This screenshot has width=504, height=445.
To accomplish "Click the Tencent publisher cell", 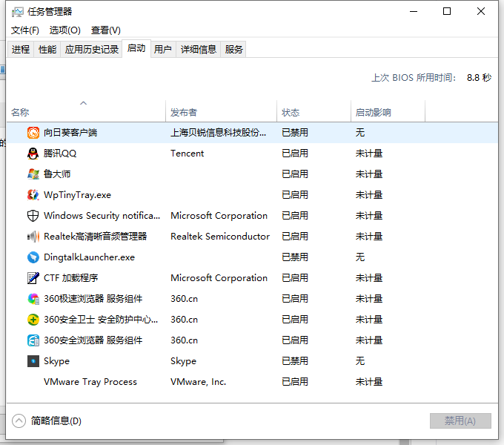I will 187,154.
